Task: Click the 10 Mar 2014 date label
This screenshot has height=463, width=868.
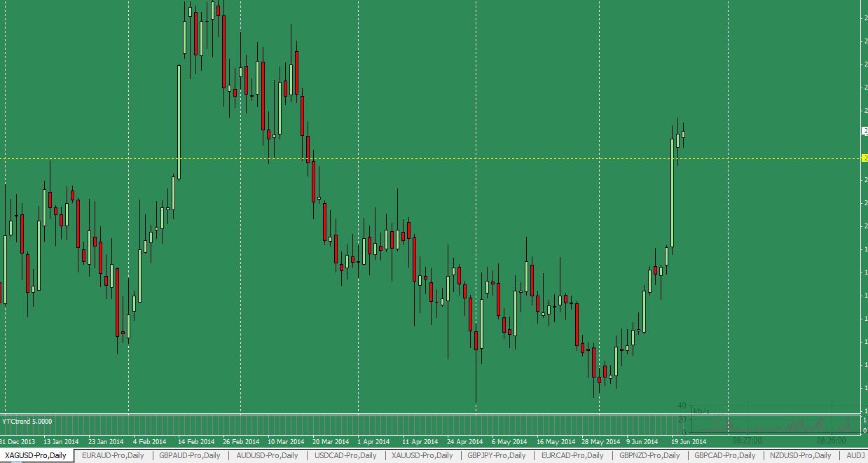Action: point(286,442)
